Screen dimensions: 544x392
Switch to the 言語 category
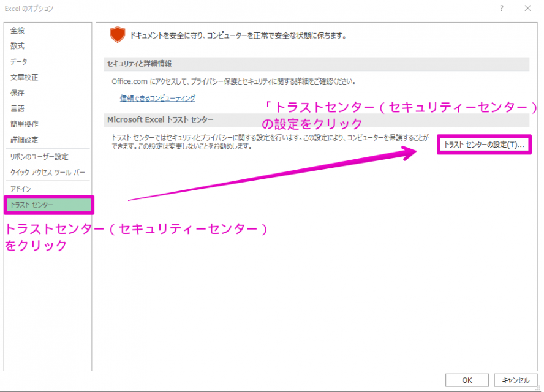(x=17, y=108)
